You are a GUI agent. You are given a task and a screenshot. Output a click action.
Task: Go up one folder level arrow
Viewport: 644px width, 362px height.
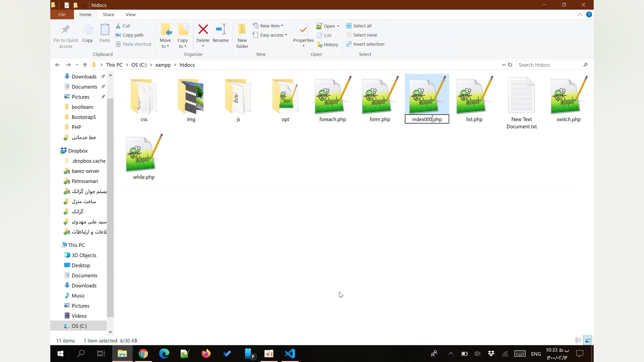coord(85,65)
